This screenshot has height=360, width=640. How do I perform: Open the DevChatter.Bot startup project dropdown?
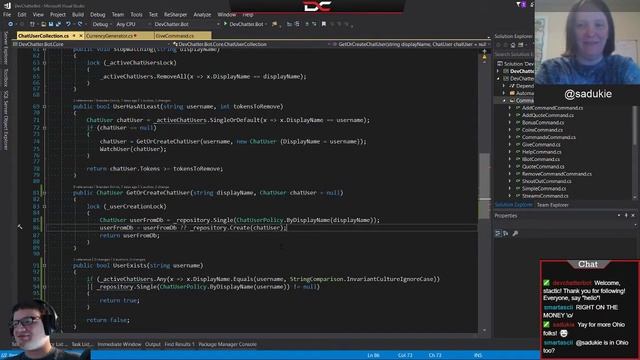click(186, 24)
